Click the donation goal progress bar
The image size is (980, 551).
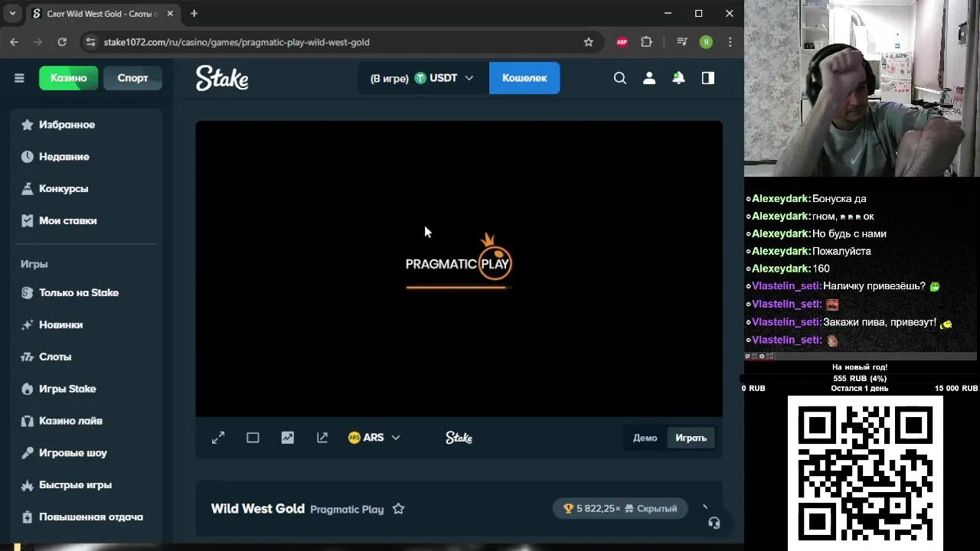pyautogui.click(x=860, y=378)
